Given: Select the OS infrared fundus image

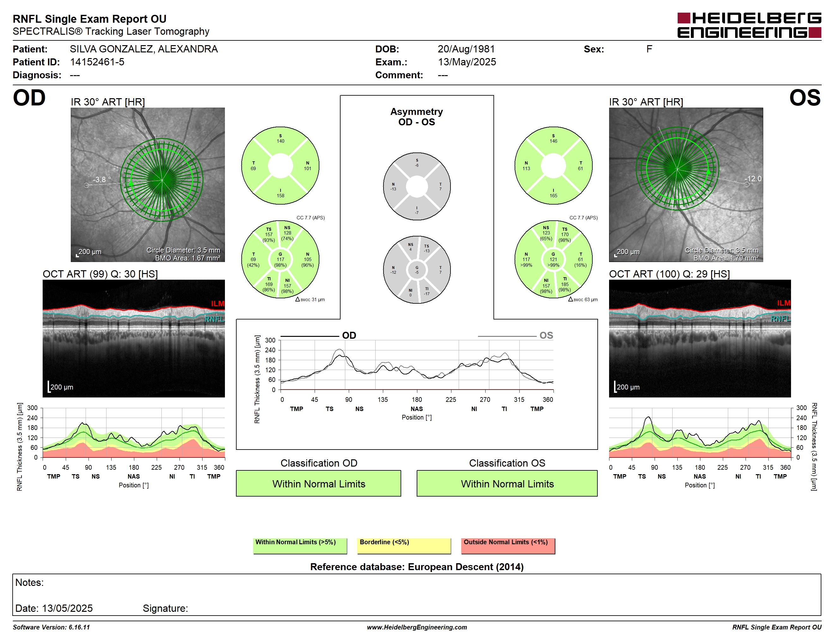Looking at the screenshot, I should [x=686, y=185].
